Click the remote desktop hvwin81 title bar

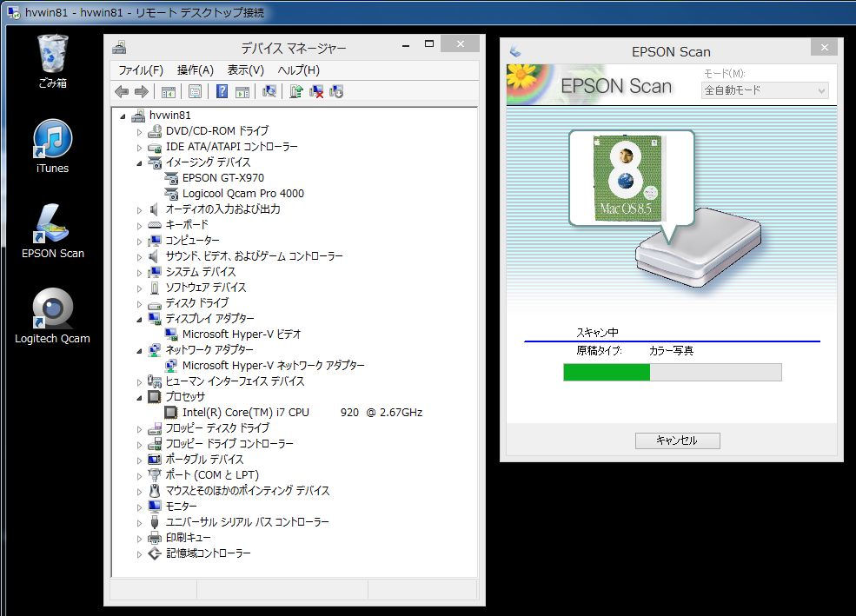428,12
